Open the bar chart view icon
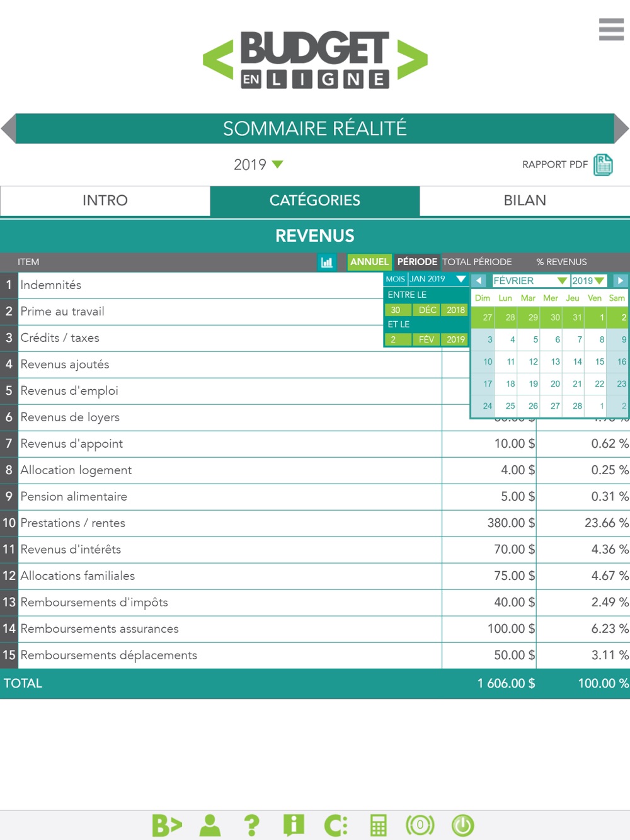This screenshot has width=630, height=840. point(326,263)
